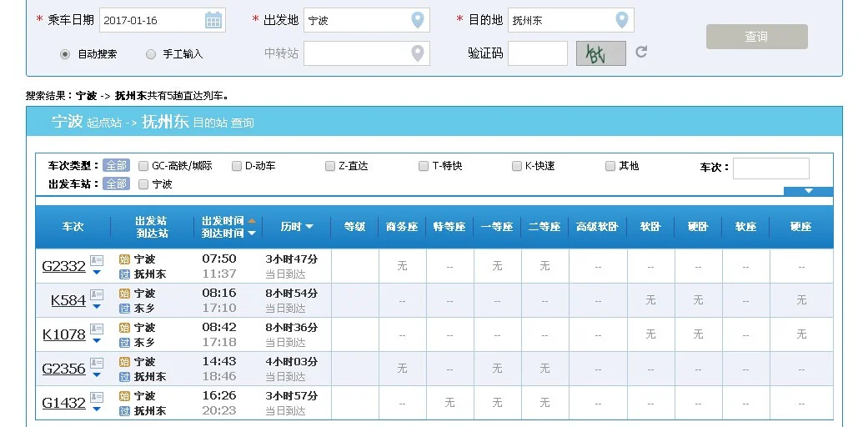Click G2332 duration 3小时47分

point(292,259)
